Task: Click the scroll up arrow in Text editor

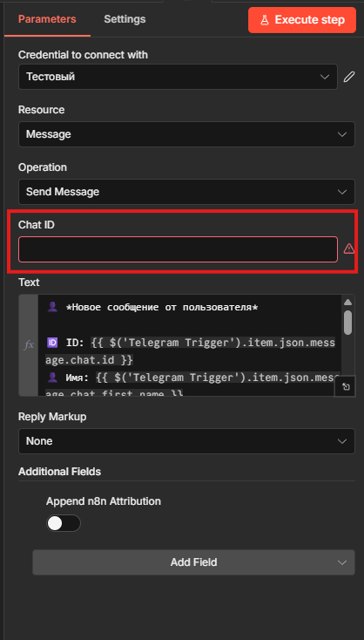Action: click(x=347, y=303)
